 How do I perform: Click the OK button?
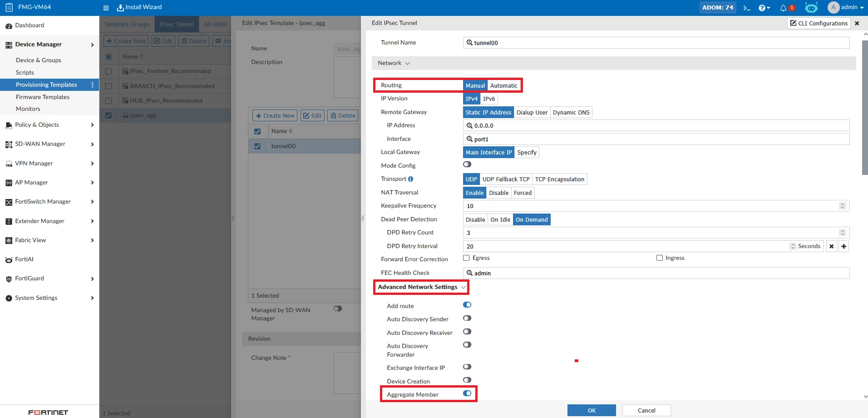coord(592,410)
